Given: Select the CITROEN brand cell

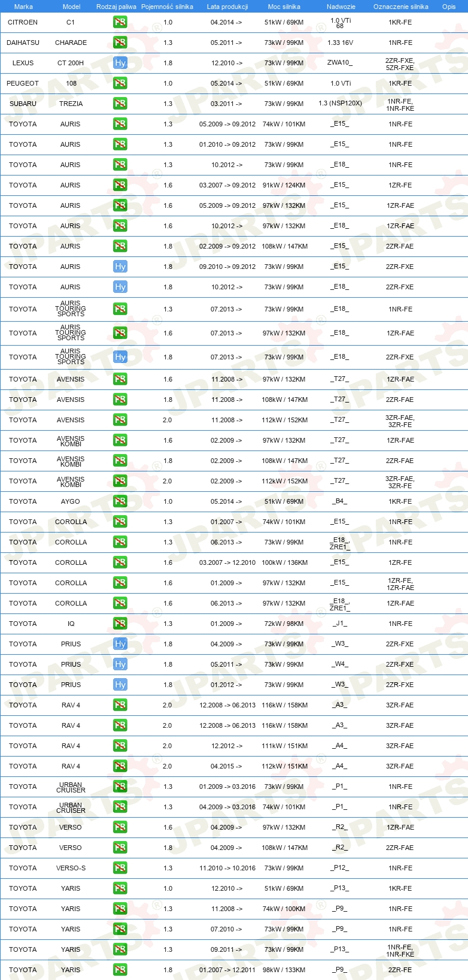Looking at the screenshot, I should point(23,22).
